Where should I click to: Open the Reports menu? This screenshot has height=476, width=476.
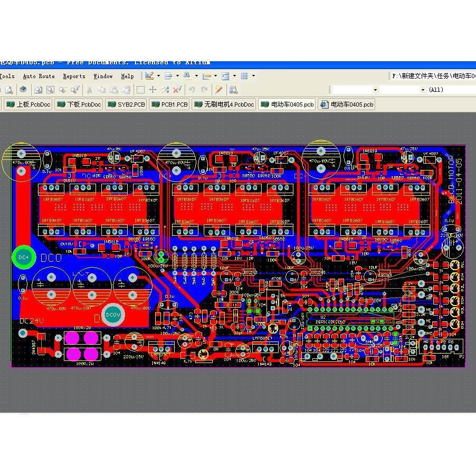(74, 76)
